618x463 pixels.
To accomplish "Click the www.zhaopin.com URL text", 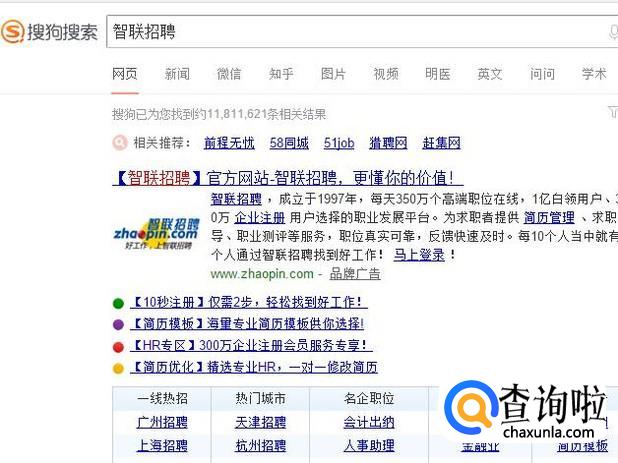I will [x=262, y=274].
